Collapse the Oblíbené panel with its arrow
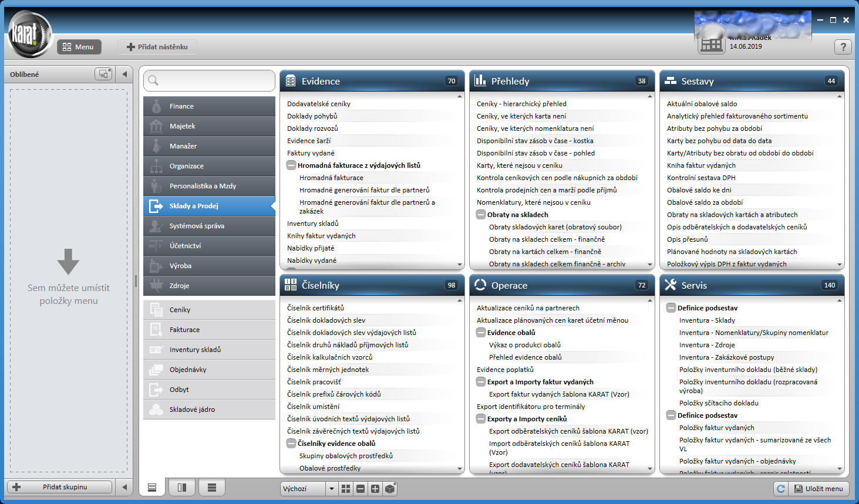The width and height of the screenshot is (859, 504). [124, 74]
